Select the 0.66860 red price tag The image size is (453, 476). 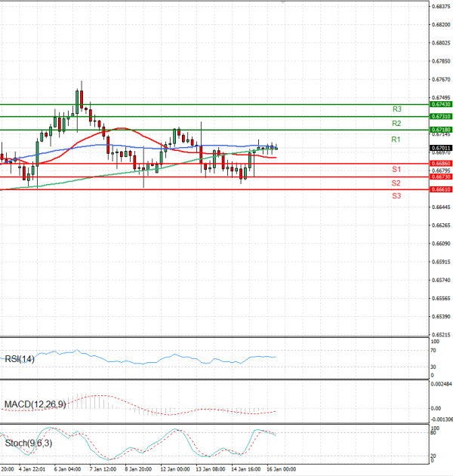click(x=441, y=163)
